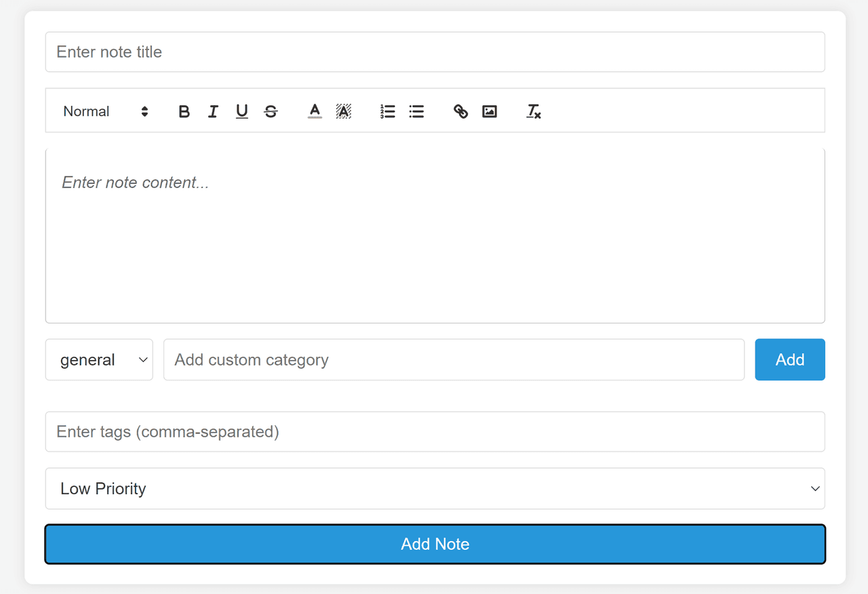Open the Low Priority dropdown
The width and height of the screenshot is (868, 594).
tap(435, 489)
